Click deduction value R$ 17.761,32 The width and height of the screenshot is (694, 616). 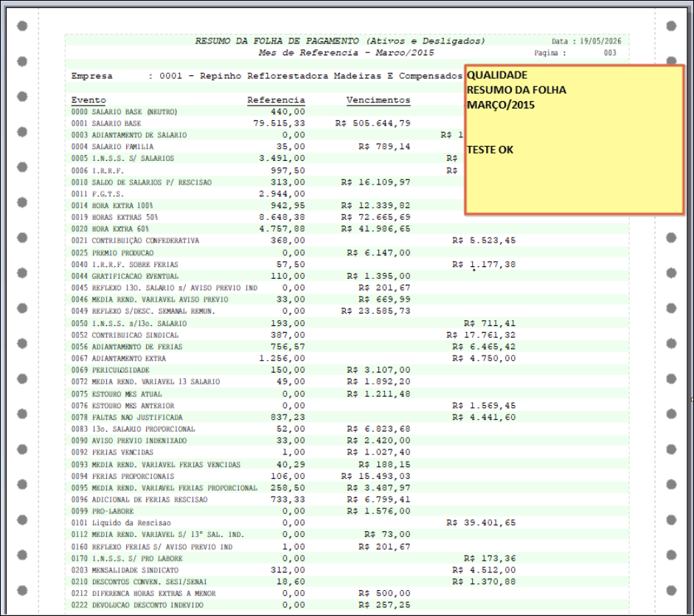[481, 335]
